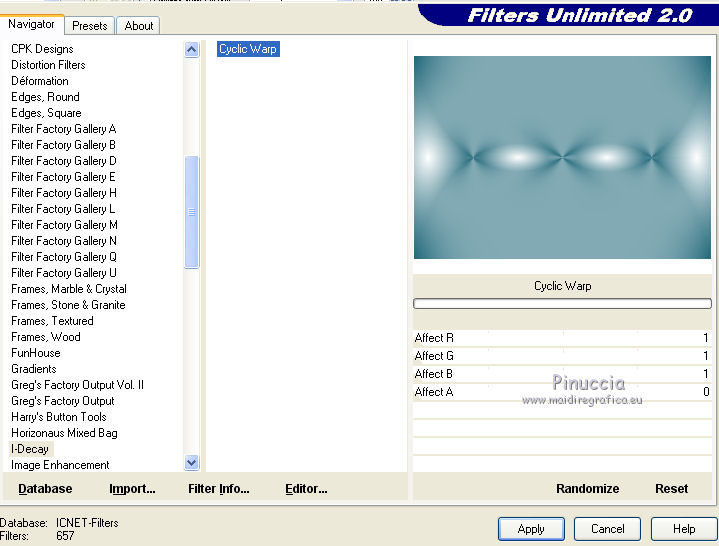Screen dimensions: 719x546
Task: Click the category list scrollbar thumb
Action: coord(192,212)
